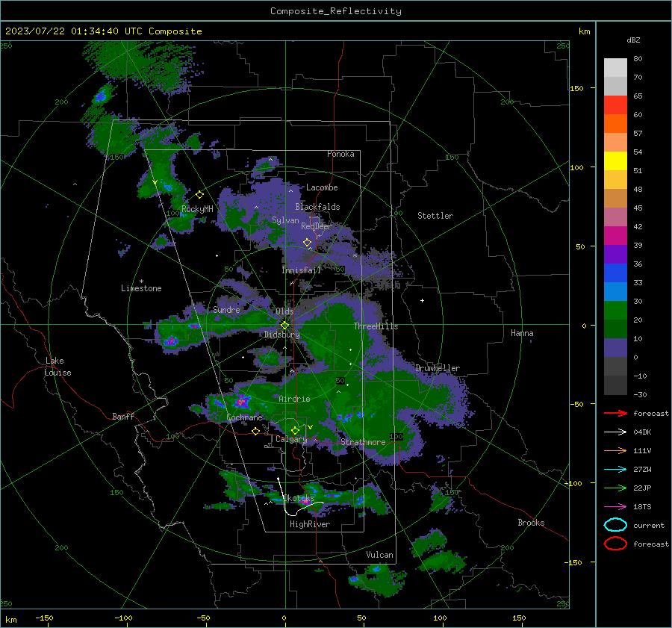Click the Vulcan city label
The height and width of the screenshot is (628, 672).
click(x=379, y=555)
